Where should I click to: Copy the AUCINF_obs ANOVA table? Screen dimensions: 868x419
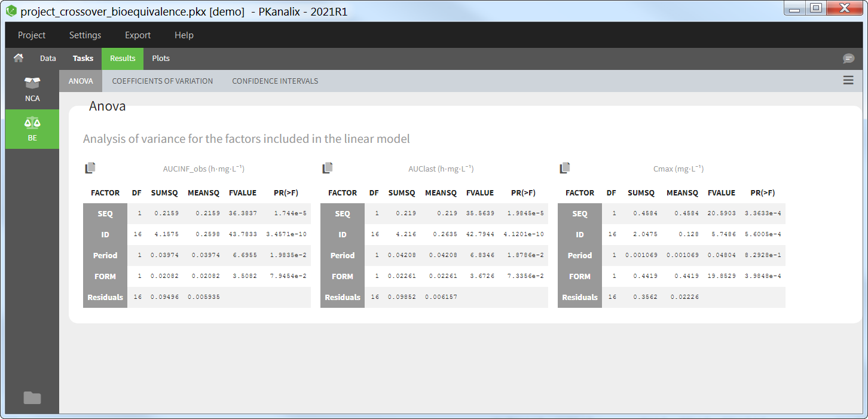pos(90,169)
